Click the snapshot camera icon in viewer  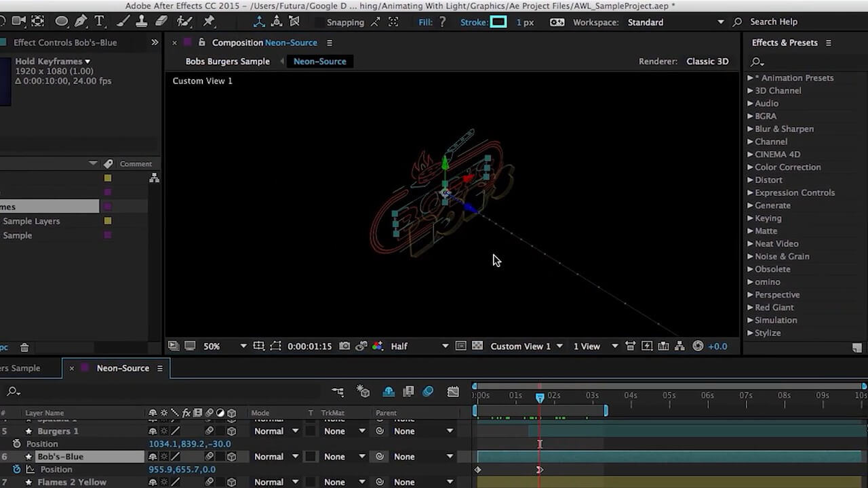coord(344,346)
